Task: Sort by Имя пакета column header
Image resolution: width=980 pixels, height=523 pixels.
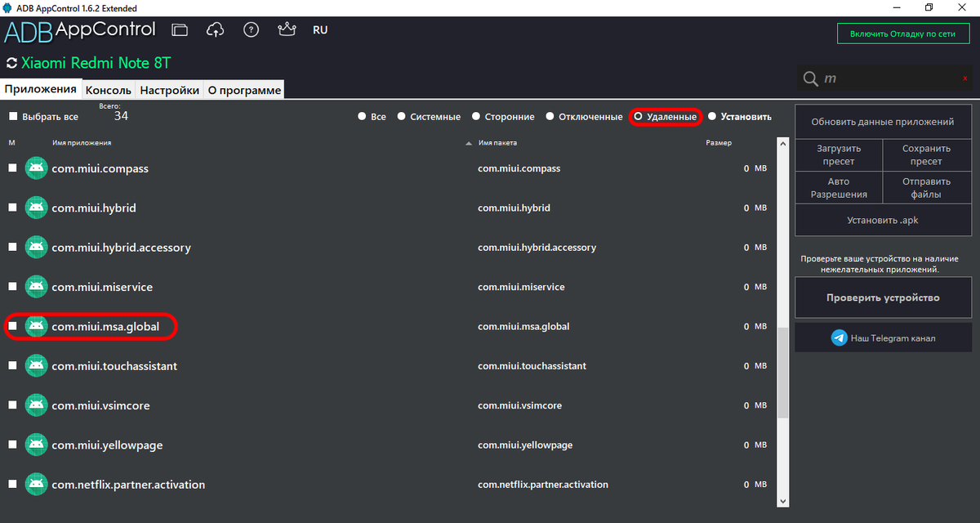Action: (497, 143)
